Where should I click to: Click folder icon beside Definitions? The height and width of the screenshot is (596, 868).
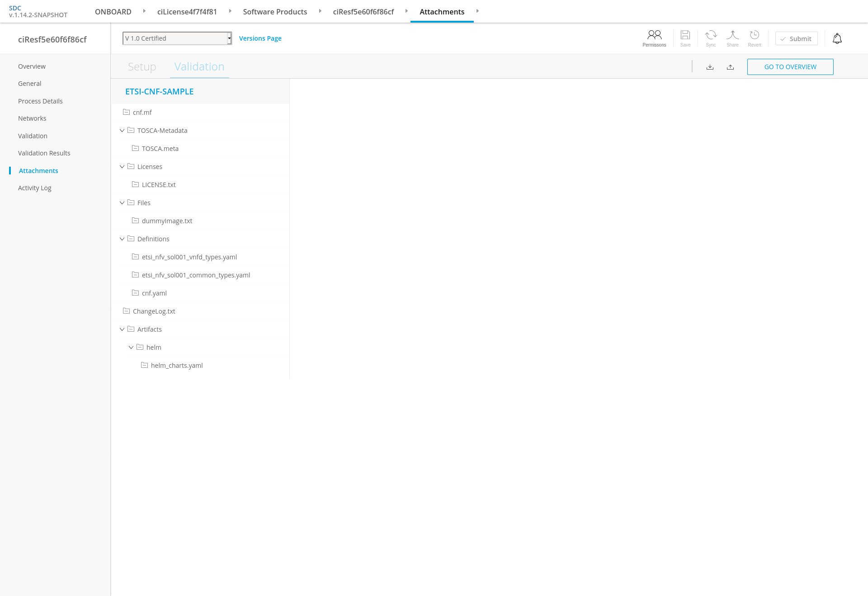(x=131, y=239)
